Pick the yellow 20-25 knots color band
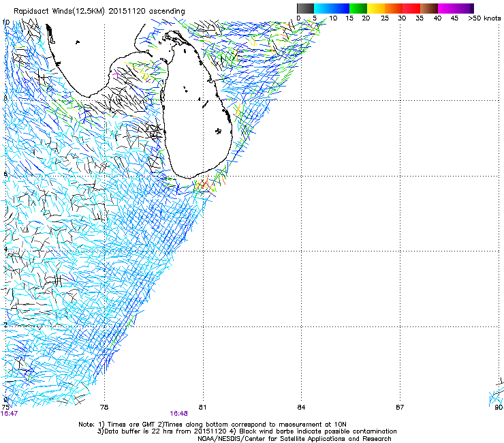The height and width of the screenshot is (443, 504). (x=376, y=8)
